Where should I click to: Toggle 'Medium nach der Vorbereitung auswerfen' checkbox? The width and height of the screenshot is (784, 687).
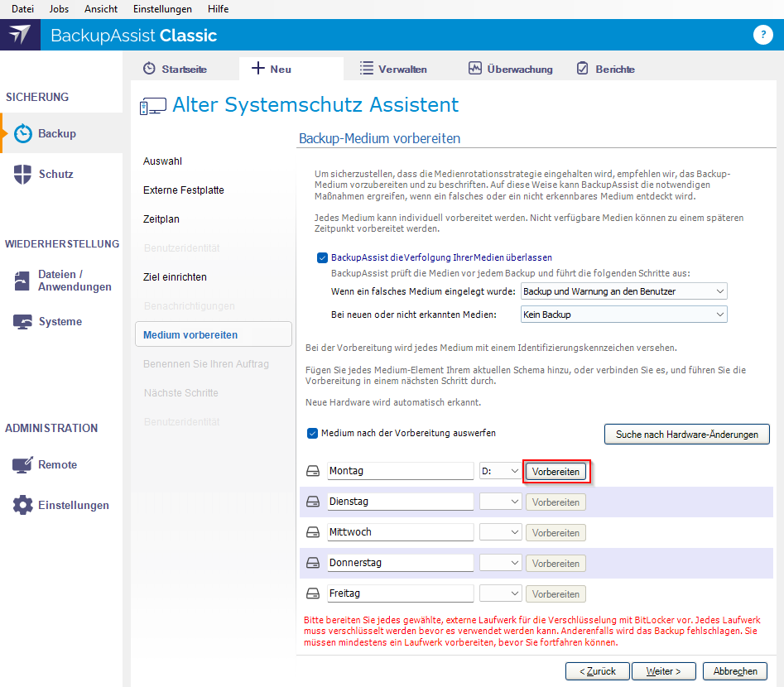click(312, 434)
